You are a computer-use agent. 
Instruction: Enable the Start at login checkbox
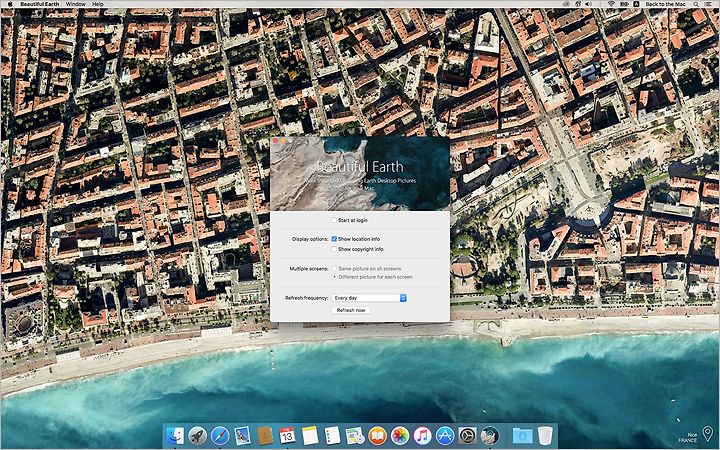(334, 220)
